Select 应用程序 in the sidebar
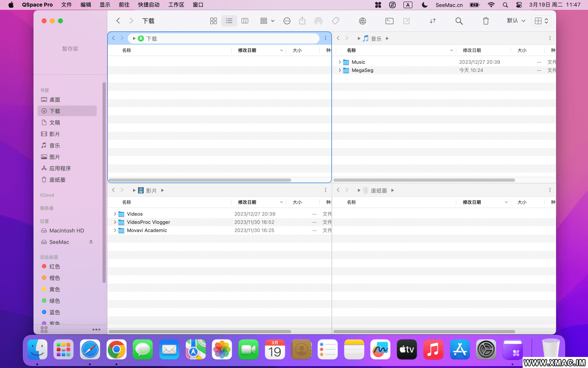 [x=60, y=168]
